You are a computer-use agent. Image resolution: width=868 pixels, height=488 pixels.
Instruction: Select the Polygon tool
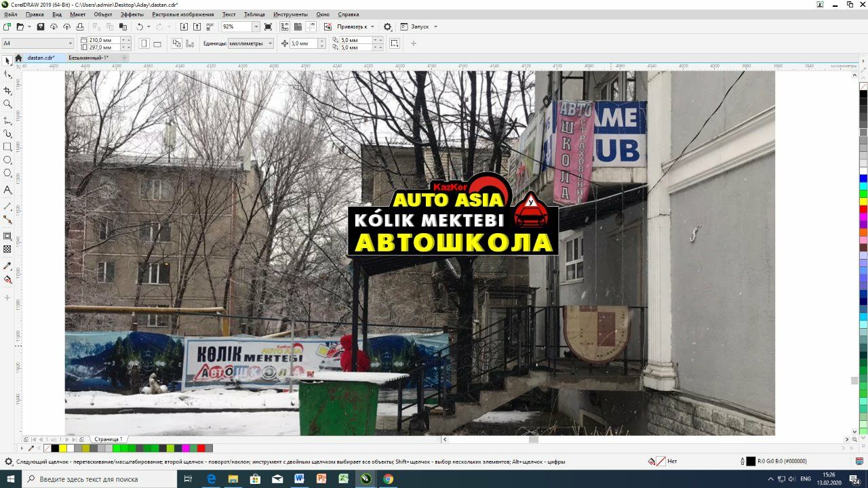click(x=7, y=174)
